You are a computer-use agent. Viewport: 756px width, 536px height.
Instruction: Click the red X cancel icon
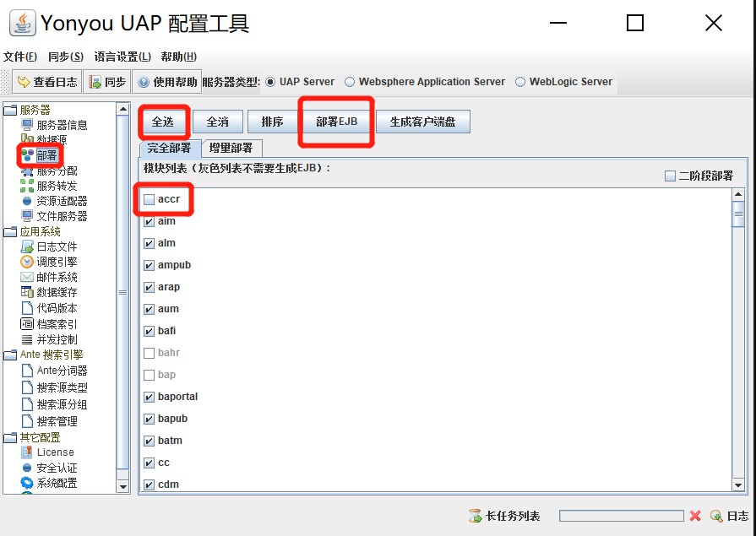[695, 516]
